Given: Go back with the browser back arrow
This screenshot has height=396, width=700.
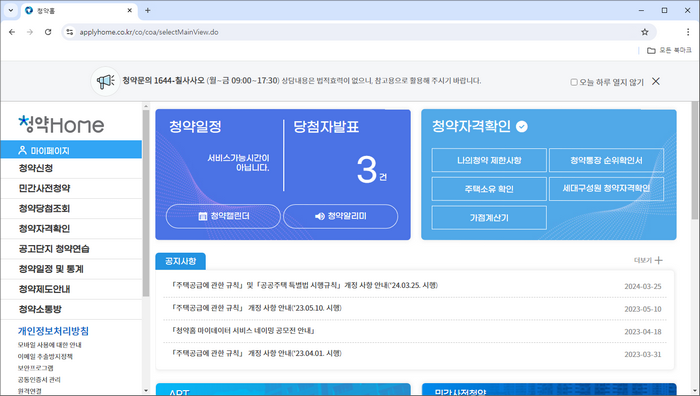Looking at the screenshot, I should (x=12, y=32).
